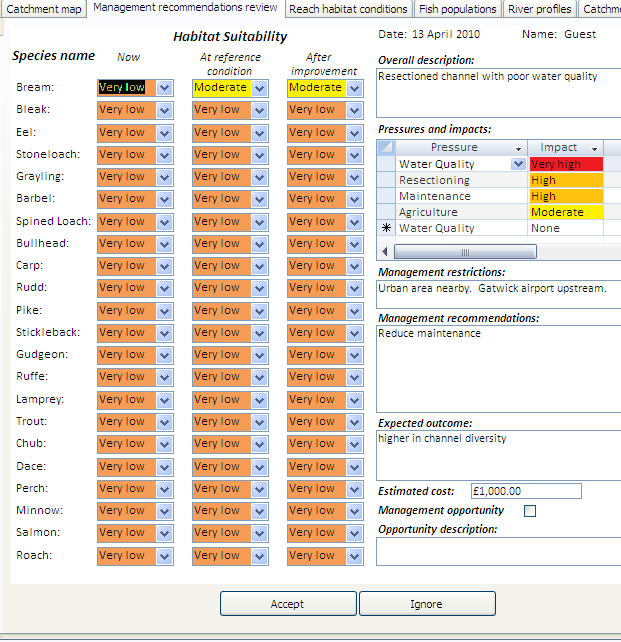Open Minnow Now suitability dropdown

(165, 511)
